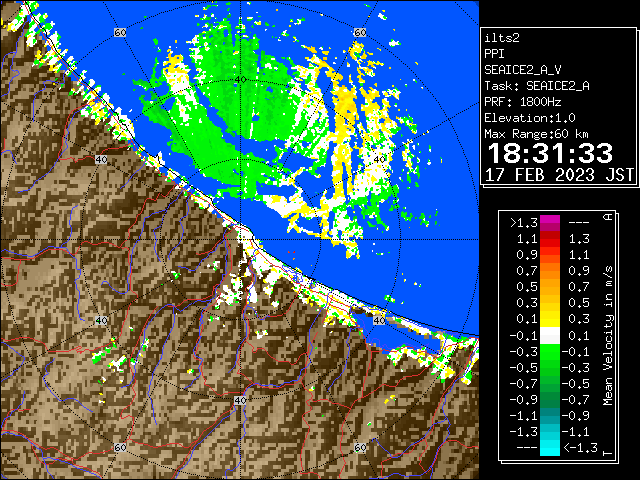Select the 'Task: SEAICE2_A' line

(537, 86)
